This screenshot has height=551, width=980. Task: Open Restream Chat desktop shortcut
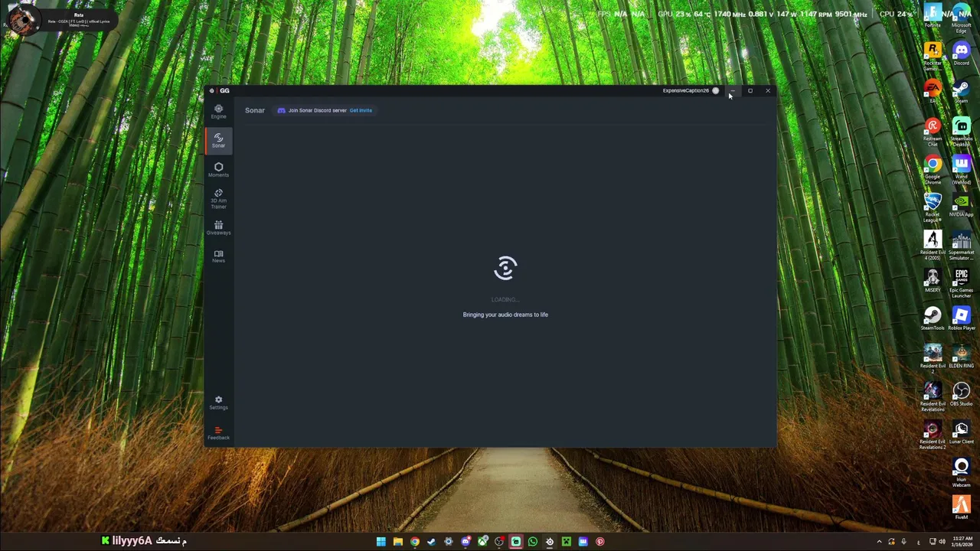point(933,132)
